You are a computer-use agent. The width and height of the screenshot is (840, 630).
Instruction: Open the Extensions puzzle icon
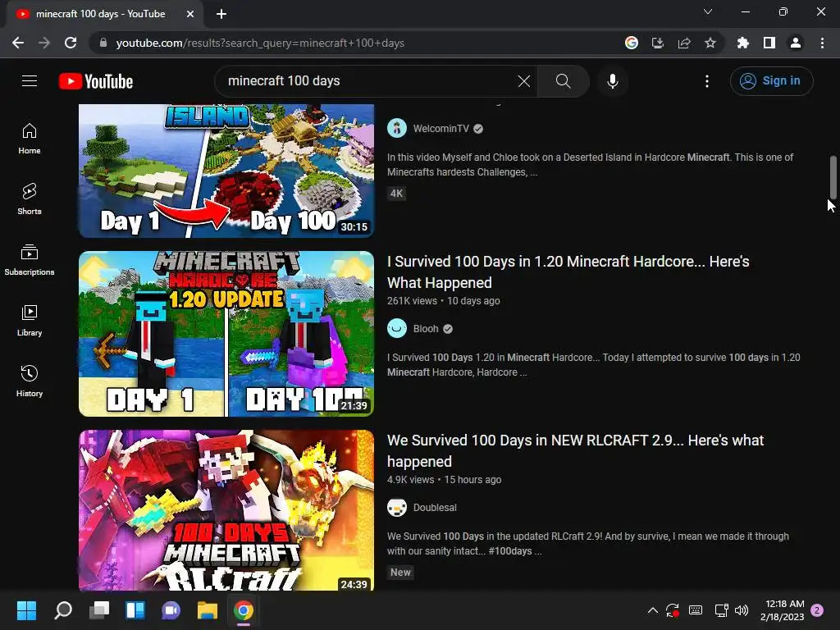(743, 43)
